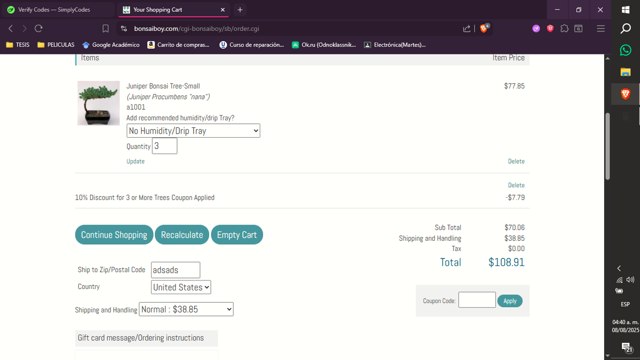Click the $77.85 item price
This screenshot has height=360, width=640.
(x=514, y=86)
